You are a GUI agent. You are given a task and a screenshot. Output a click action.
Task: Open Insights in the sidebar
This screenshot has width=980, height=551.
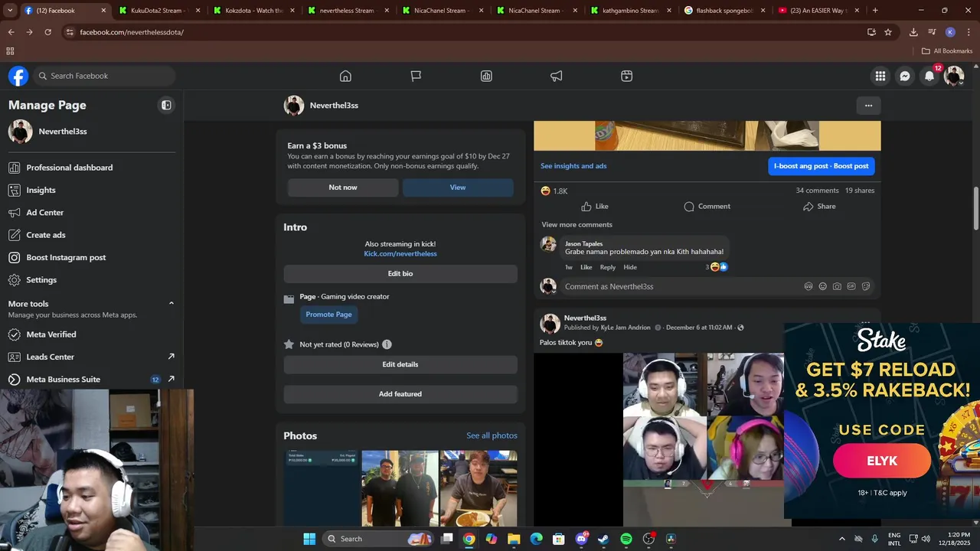[x=91, y=190]
